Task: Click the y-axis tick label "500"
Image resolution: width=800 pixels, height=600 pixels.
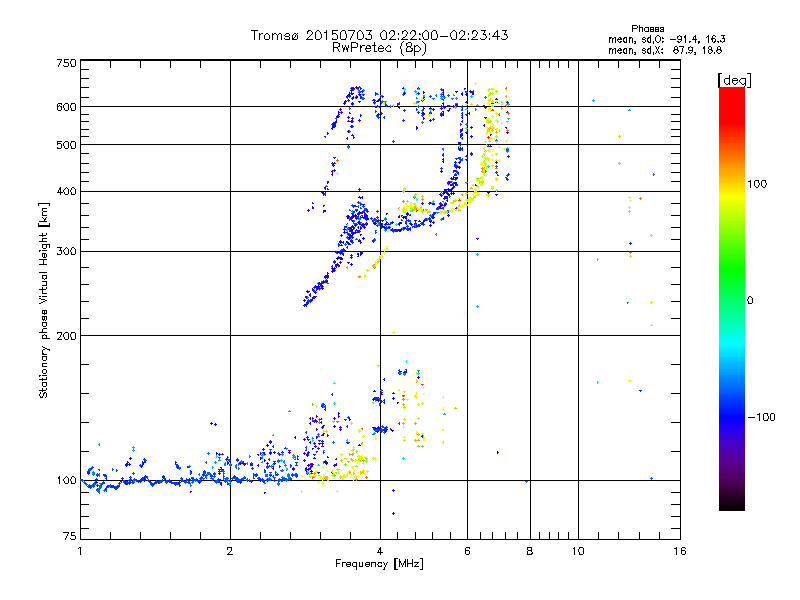Action: pyautogui.click(x=66, y=145)
